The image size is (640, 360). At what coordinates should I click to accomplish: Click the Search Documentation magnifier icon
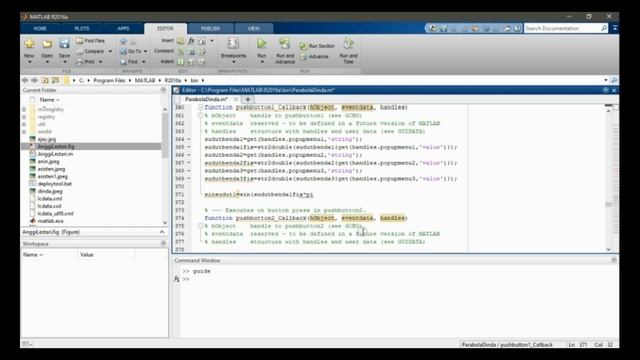tap(604, 28)
